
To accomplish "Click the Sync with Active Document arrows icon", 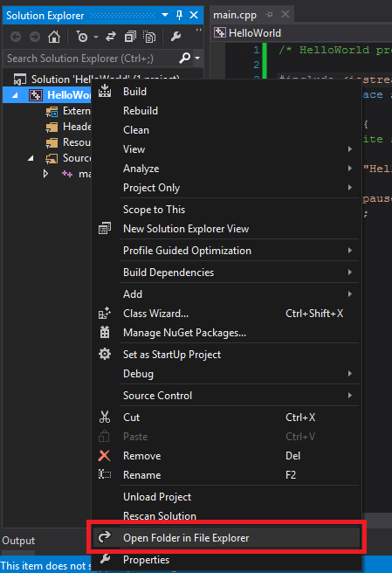I will [x=111, y=37].
